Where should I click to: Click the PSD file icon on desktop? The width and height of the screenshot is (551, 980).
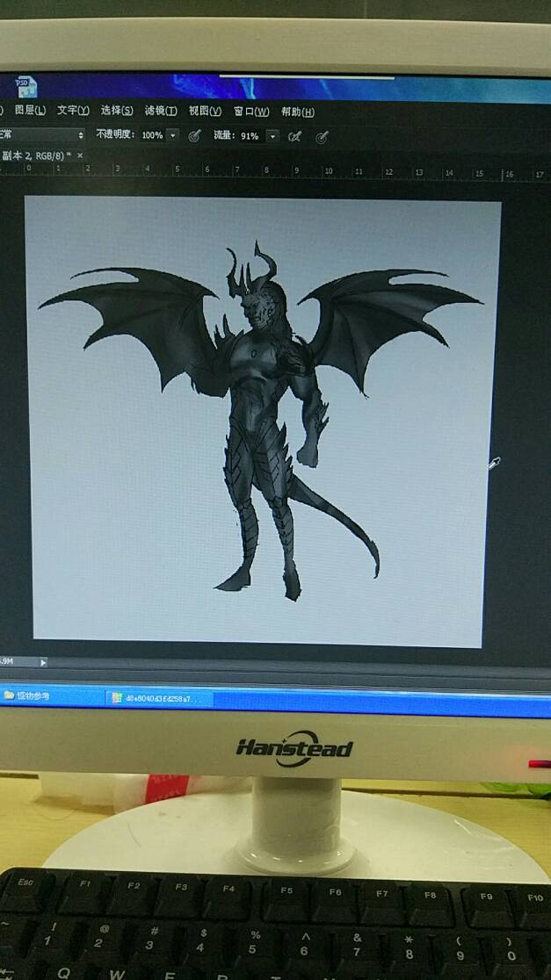tap(26, 87)
